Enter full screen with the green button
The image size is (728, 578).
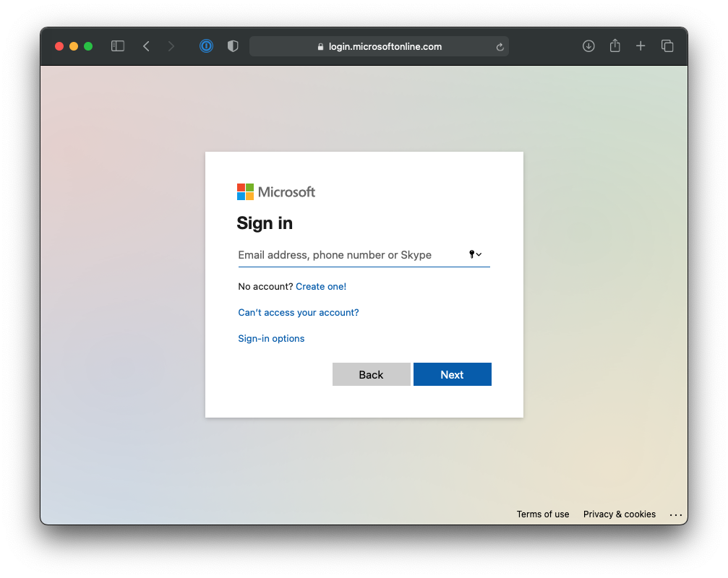88,46
